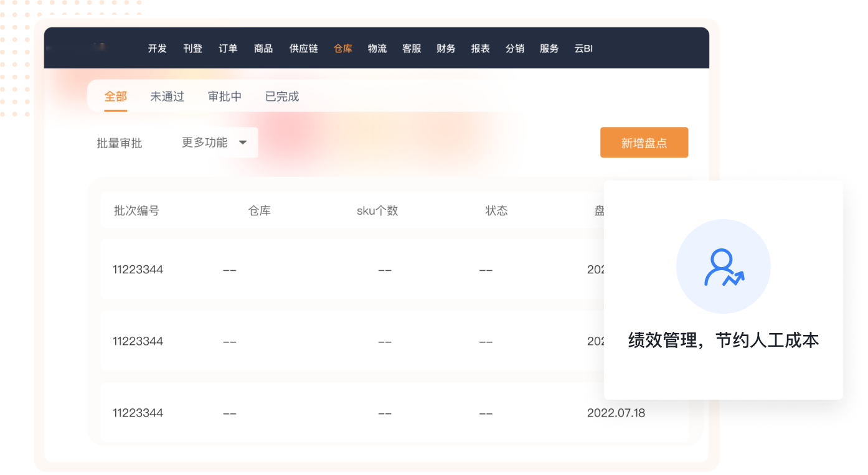Go to the 订单 menu
The width and height of the screenshot is (868, 475).
[228, 49]
